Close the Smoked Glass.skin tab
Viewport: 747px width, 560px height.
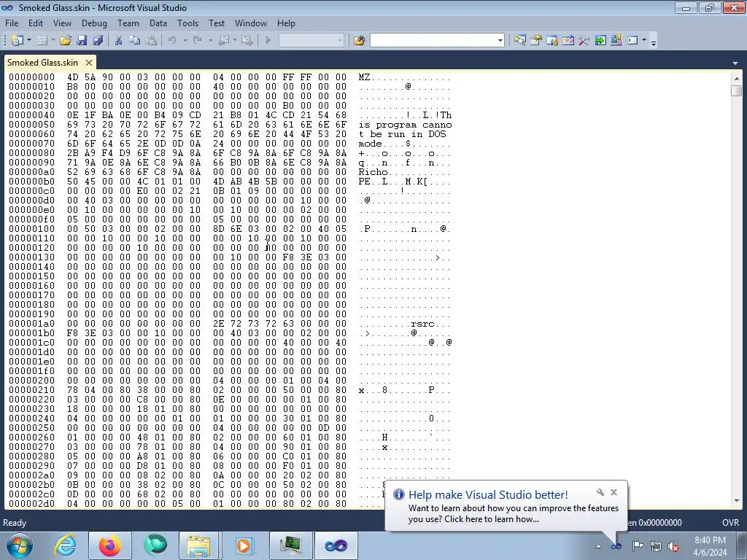[x=88, y=63]
